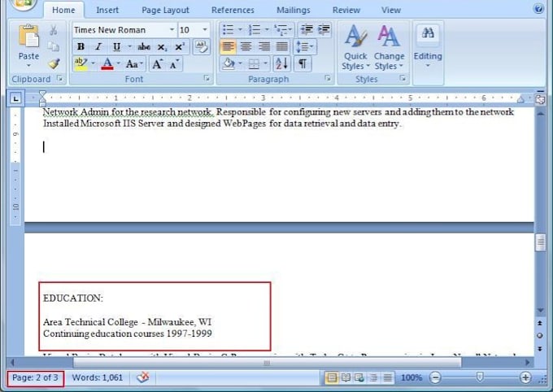The image size is (553, 392).
Task: Switch to the Insert tab
Action: (107, 11)
